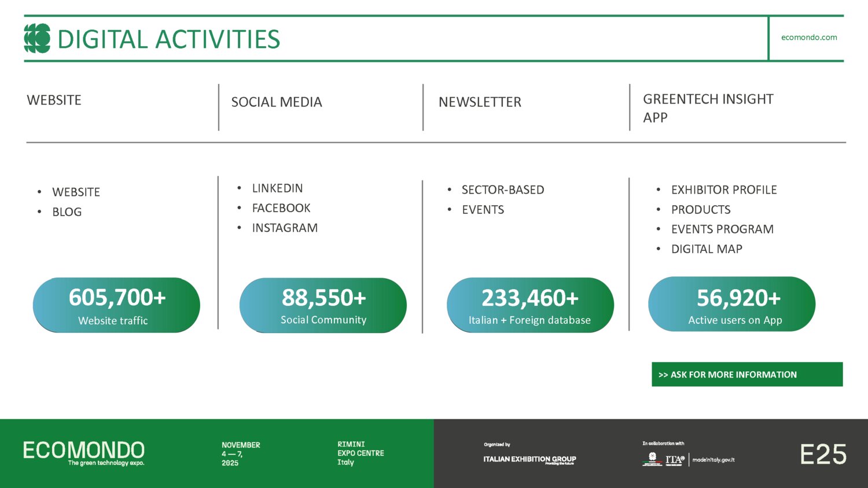Click the ITA agency logo in the footer
Image resolution: width=868 pixels, height=488 pixels.
(x=675, y=460)
